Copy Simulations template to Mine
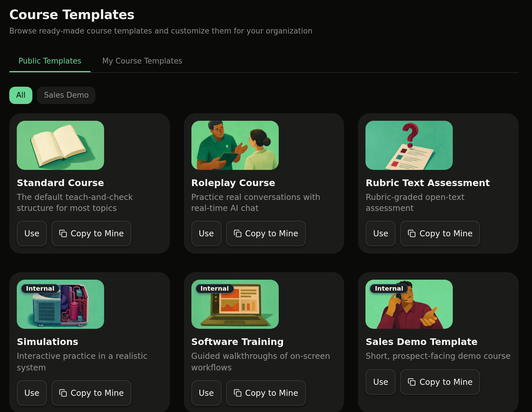Image resolution: width=532 pixels, height=412 pixels. 91,393
